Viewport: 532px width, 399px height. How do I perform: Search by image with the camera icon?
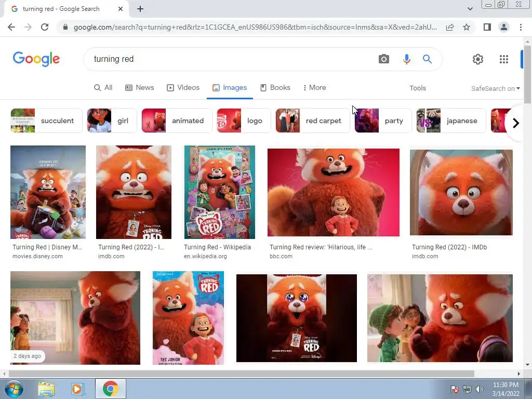[384, 59]
